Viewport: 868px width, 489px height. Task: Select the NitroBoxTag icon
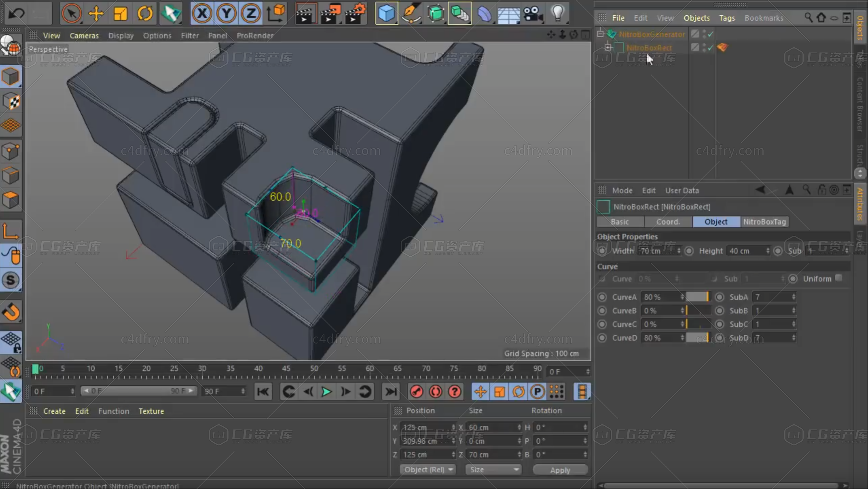click(x=722, y=47)
